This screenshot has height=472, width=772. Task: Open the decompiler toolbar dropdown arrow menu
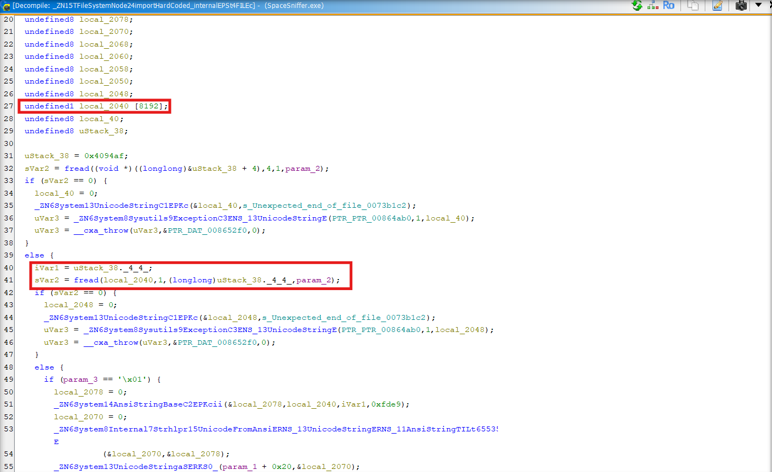pos(759,6)
